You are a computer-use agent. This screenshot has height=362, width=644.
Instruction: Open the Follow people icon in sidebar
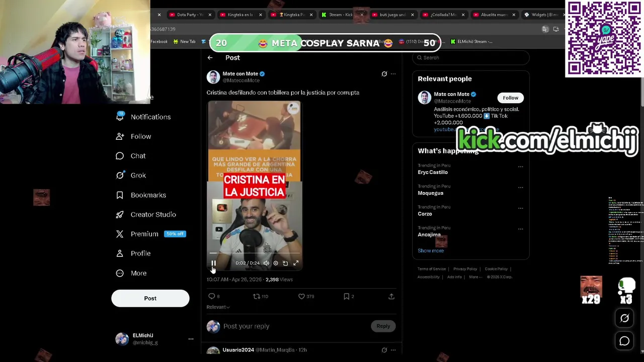point(120,136)
